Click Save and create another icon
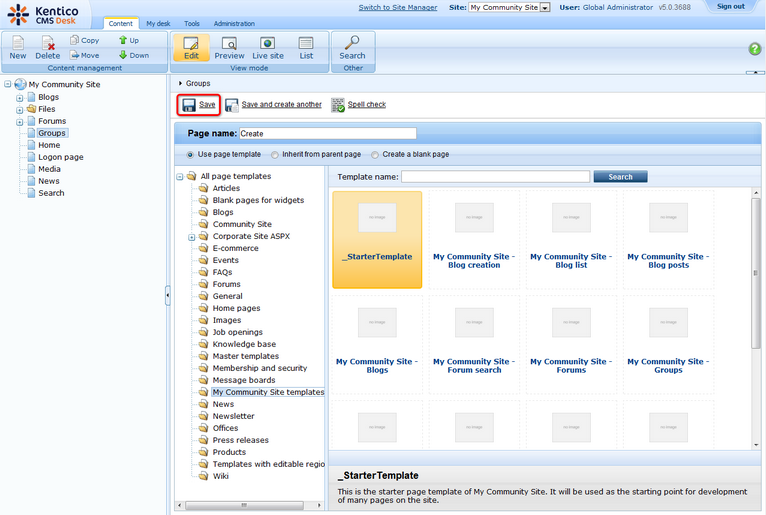 click(232, 105)
